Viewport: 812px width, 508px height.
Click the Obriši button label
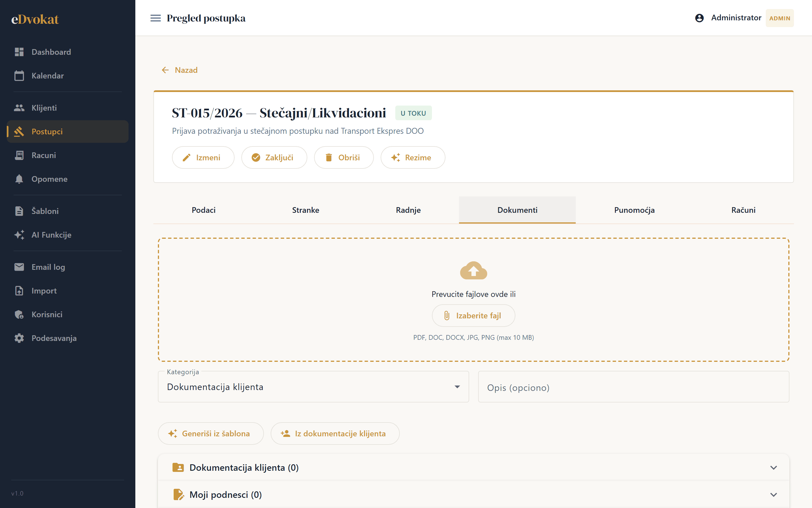coord(349,157)
